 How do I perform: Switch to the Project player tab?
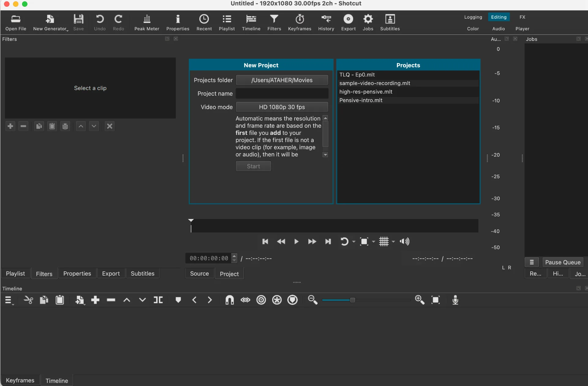point(229,274)
